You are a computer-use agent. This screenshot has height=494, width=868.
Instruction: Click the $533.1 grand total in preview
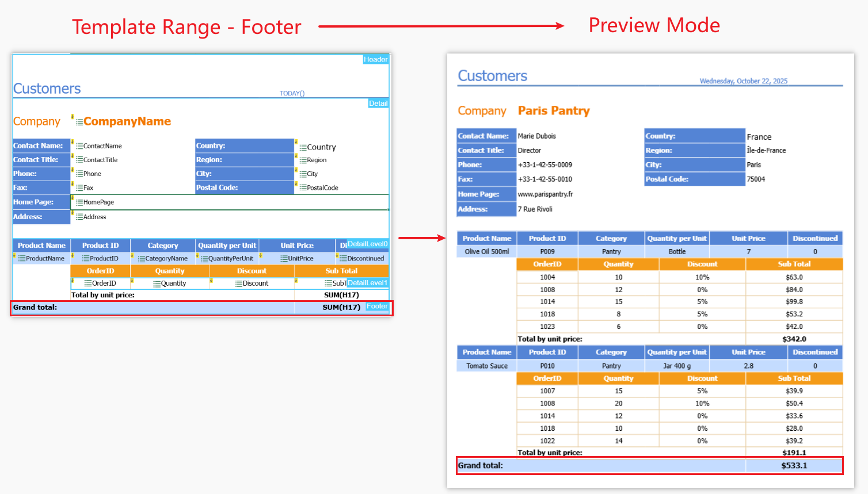click(x=794, y=466)
